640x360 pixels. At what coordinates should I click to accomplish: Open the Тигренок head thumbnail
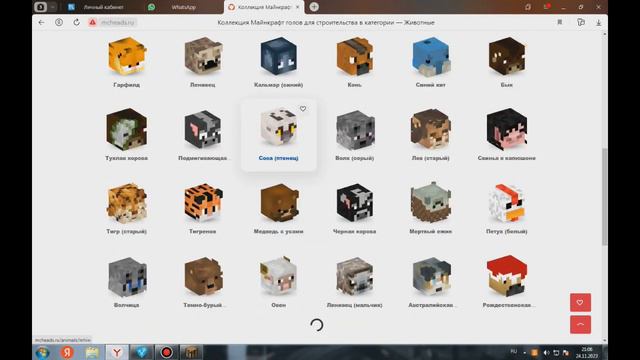pos(203,203)
